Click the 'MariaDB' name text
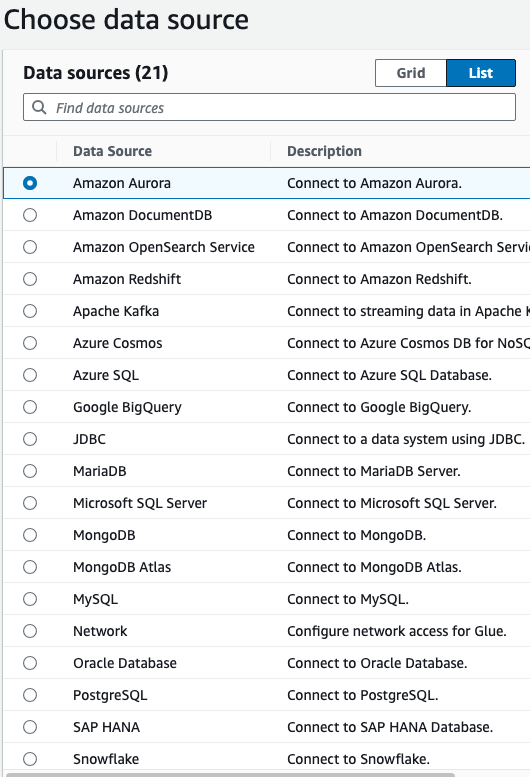The width and height of the screenshot is (530, 777). pos(100,471)
